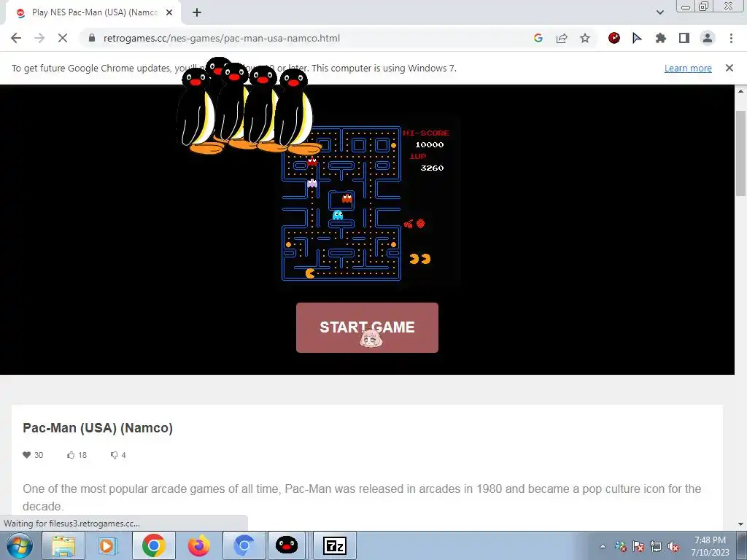747x560 pixels.
Task: Click the forward navigation arrow
Action: (39, 38)
